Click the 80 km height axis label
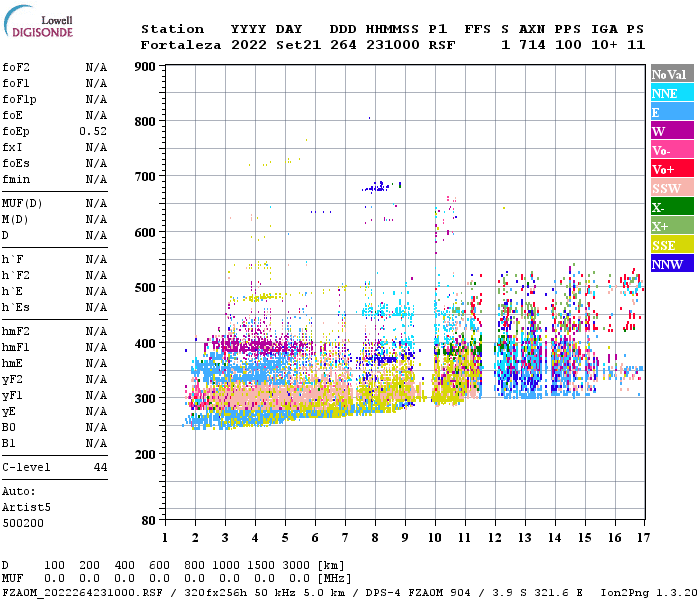Image resolution: width=700 pixels, height=600 pixels. coord(148,521)
